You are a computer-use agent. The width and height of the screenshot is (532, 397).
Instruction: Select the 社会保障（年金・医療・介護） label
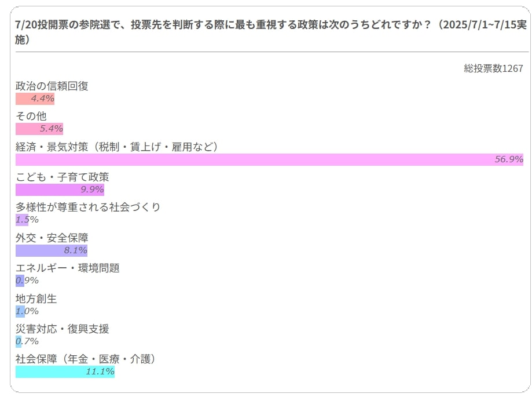[86, 359]
